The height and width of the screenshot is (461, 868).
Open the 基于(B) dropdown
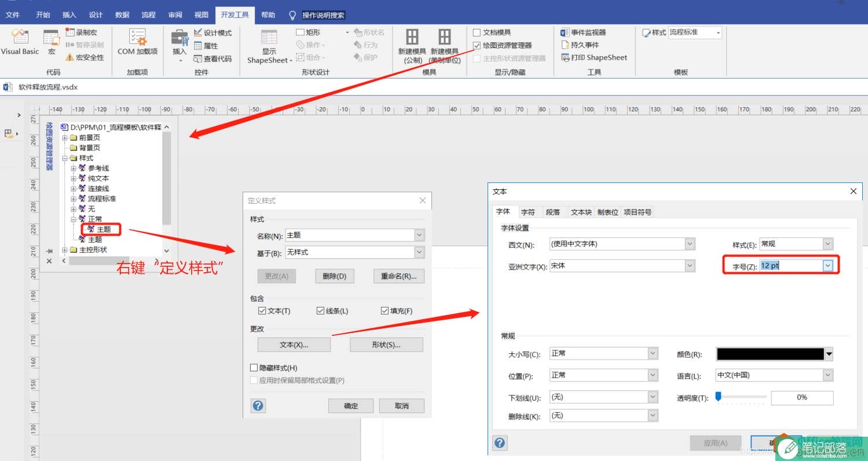pos(419,253)
